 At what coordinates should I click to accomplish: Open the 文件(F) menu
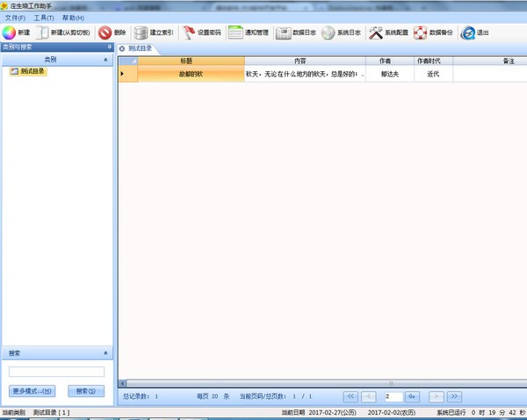click(x=15, y=18)
